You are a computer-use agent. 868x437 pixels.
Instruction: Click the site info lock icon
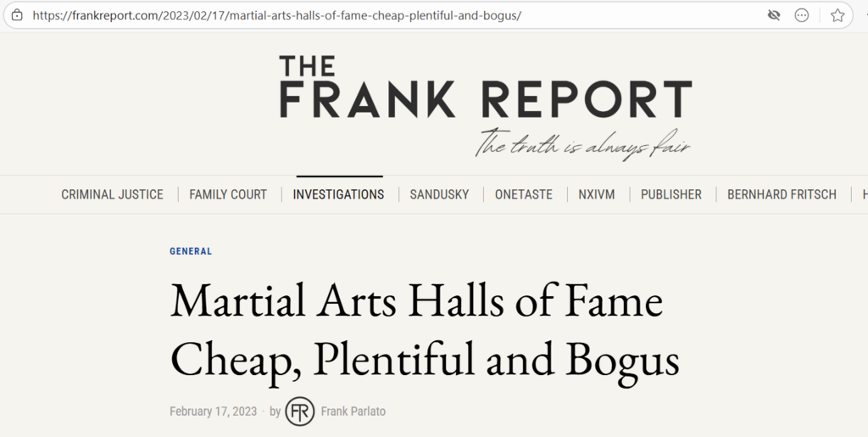(x=17, y=15)
